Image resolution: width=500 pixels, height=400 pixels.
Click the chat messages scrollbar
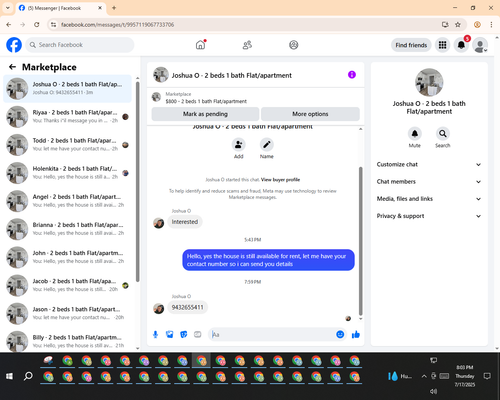(360, 241)
